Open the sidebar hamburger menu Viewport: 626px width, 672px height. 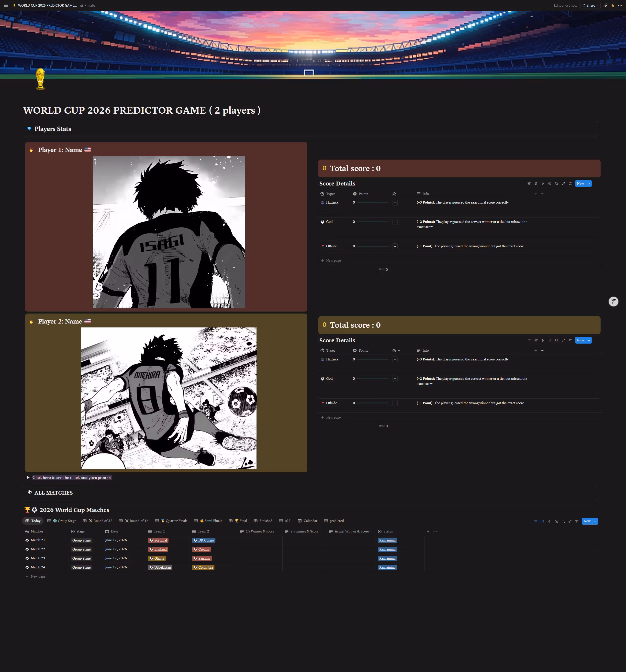click(x=6, y=5)
